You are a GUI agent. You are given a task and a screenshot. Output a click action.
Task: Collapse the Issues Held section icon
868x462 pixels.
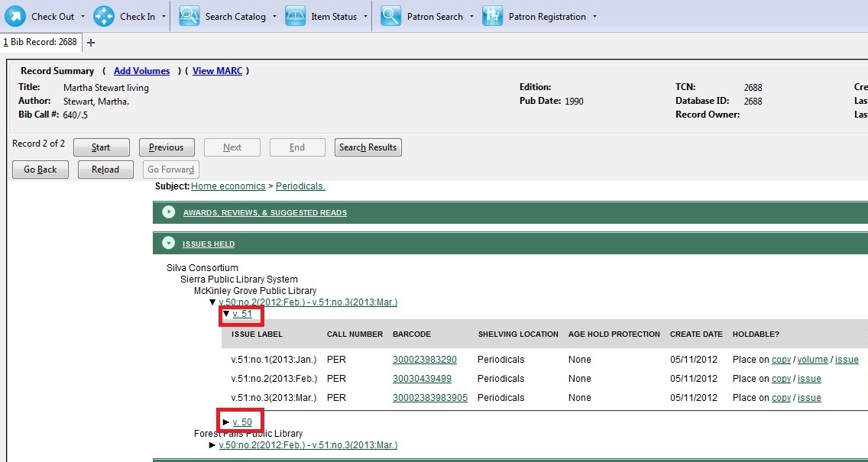coord(167,242)
